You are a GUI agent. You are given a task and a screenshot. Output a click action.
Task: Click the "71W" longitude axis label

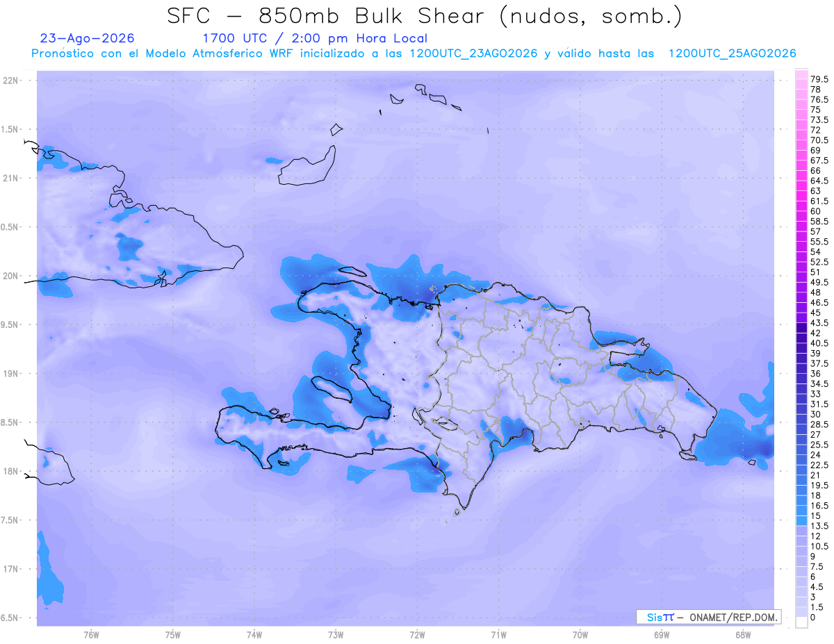[x=498, y=635]
